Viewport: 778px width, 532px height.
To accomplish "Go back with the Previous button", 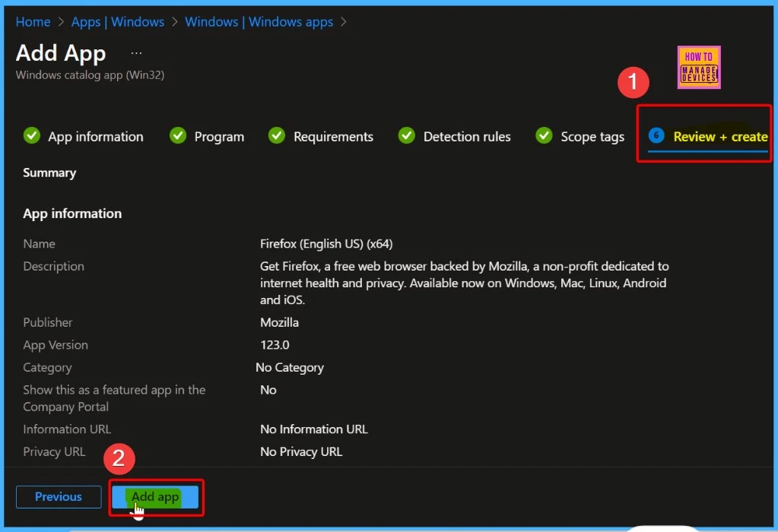I will pyautogui.click(x=59, y=497).
